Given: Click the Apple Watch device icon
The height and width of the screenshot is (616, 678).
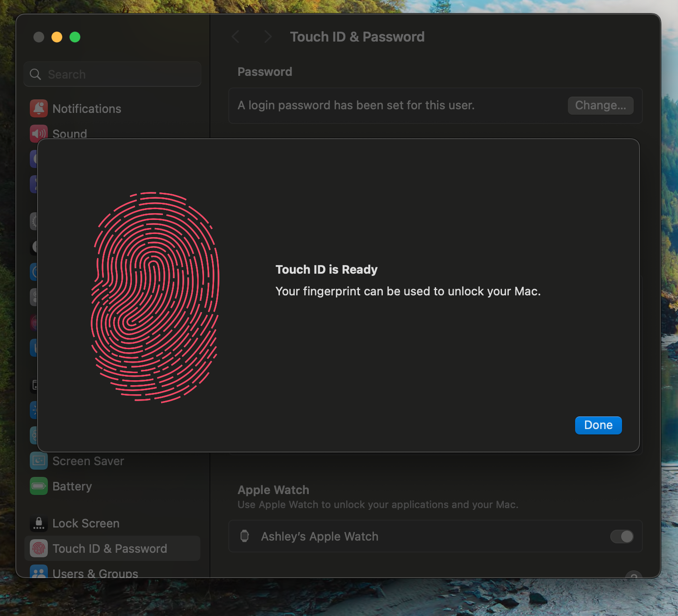Looking at the screenshot, I should pyautogui.click(x=245, y=536).
